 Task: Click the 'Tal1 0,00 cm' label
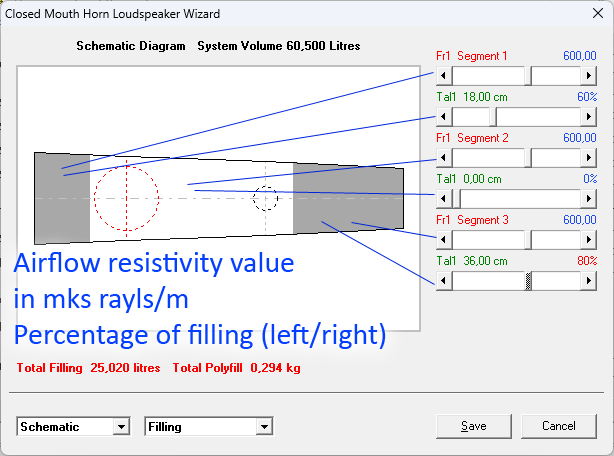pos(469,179)
